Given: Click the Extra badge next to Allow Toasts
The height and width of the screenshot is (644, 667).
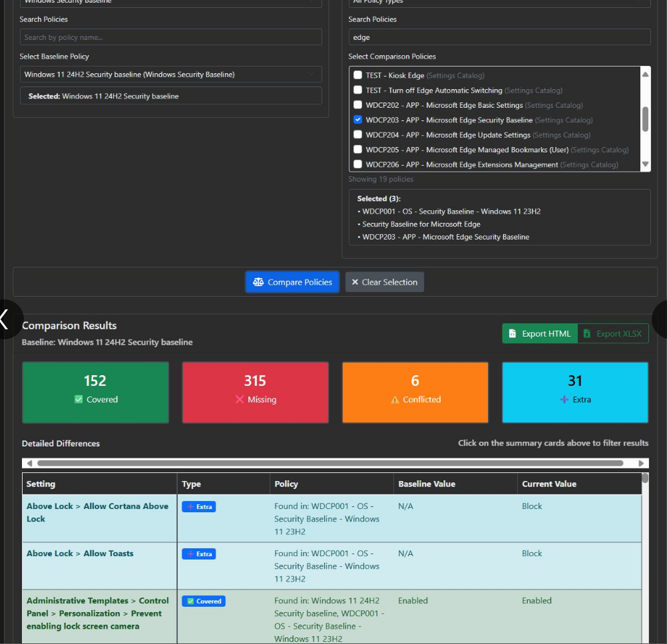Looking at the screenshot, I should click(199, 554).
